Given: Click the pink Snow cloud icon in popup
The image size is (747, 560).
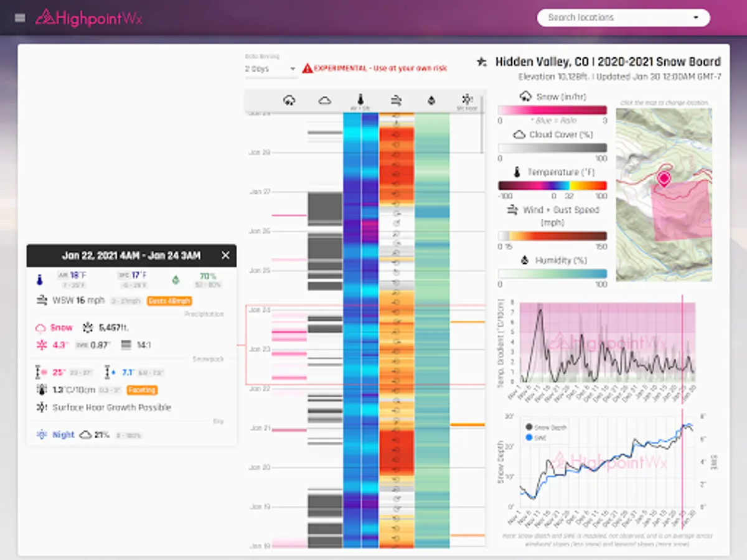Looking at the screenshot, I should click(x=40, y=328).
